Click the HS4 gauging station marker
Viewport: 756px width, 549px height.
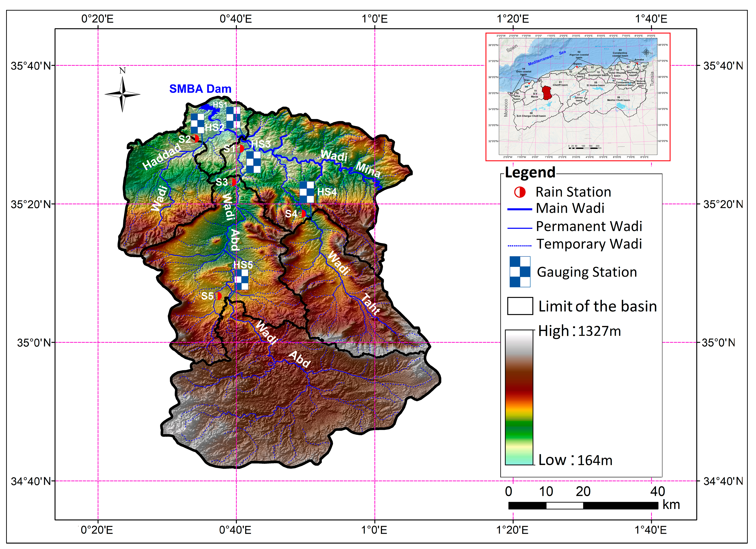[x=306, y=192]
